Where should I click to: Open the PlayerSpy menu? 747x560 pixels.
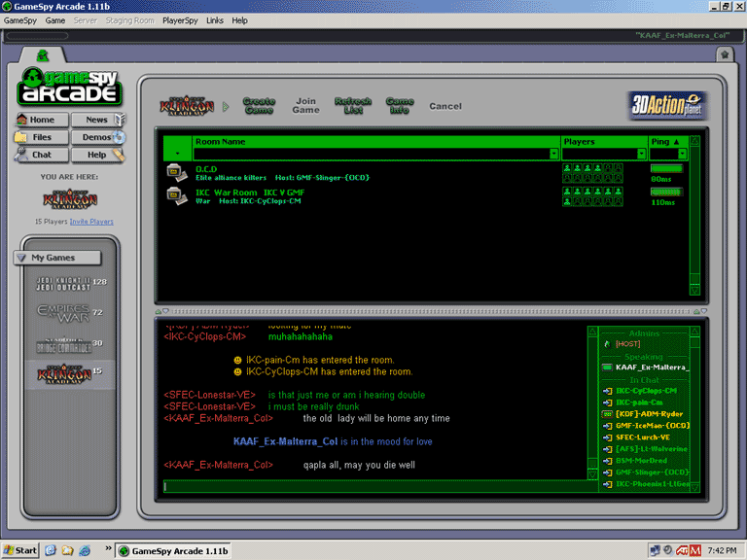tap(180, 20)
